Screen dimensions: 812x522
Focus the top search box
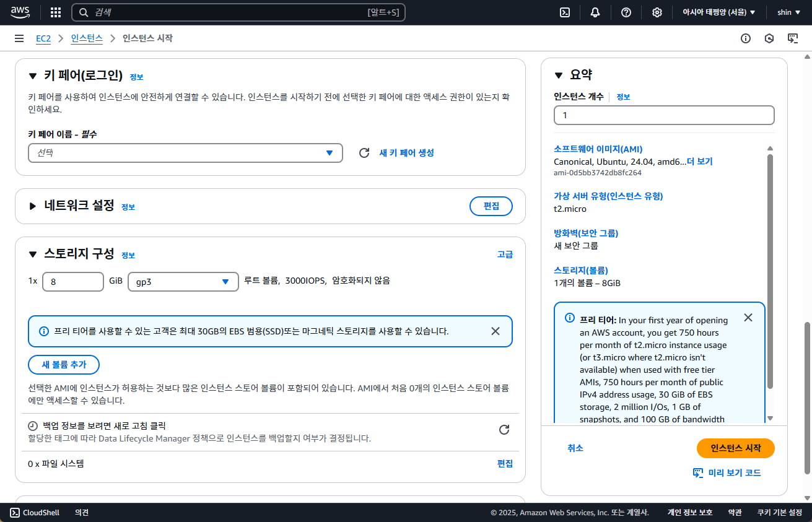(x=238, y=12)
